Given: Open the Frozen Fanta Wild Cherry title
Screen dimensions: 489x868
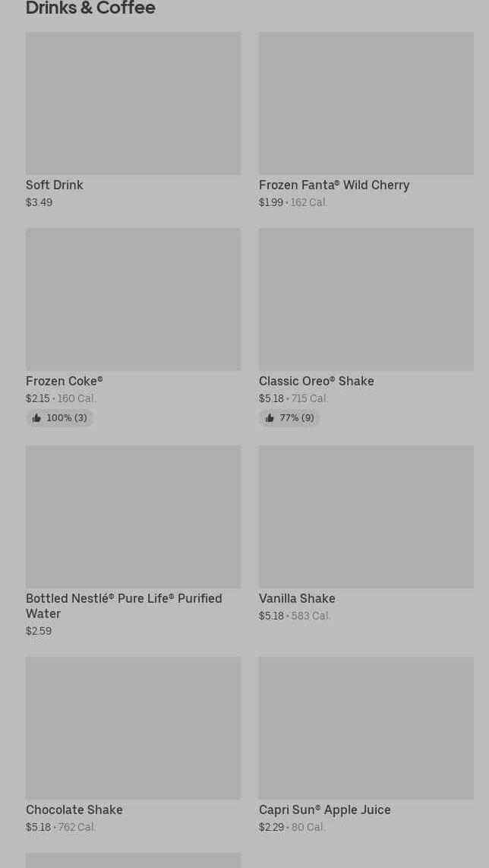Looking at the screenshot, I should coord(334,185).
